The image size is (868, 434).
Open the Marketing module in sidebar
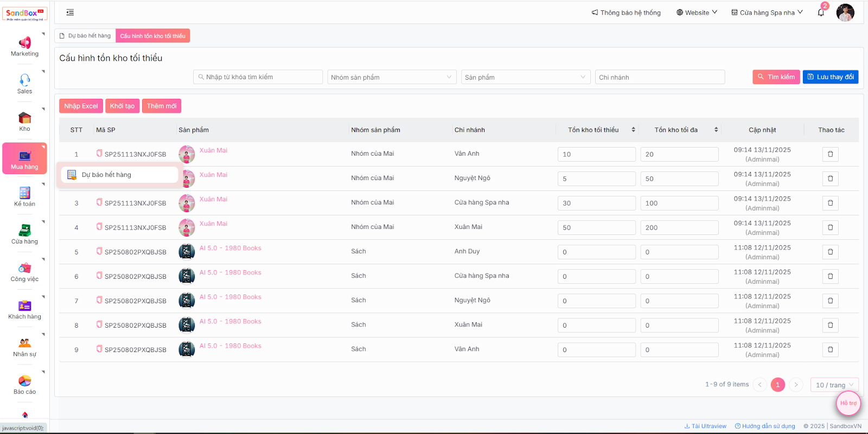click(24, 43)
